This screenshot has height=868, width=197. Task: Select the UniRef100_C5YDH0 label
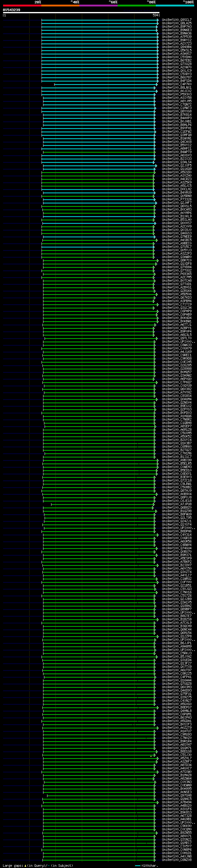click(177, 57)
